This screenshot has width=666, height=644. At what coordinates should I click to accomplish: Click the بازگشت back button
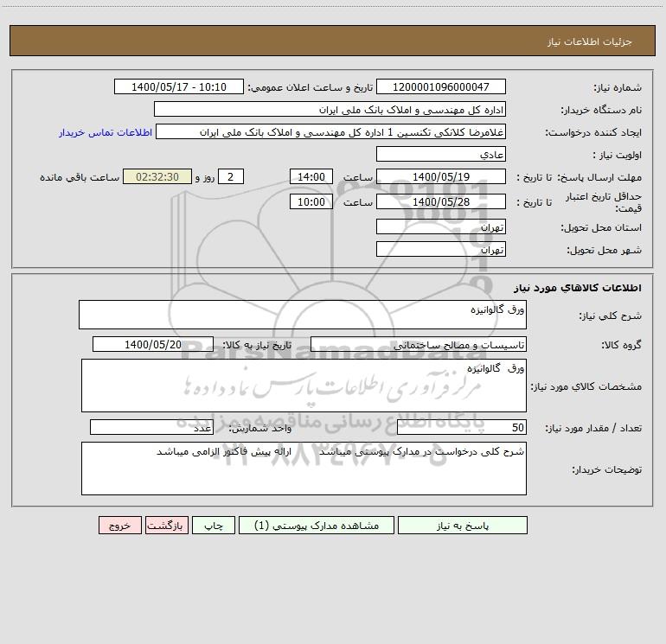[x=166, y=525]
